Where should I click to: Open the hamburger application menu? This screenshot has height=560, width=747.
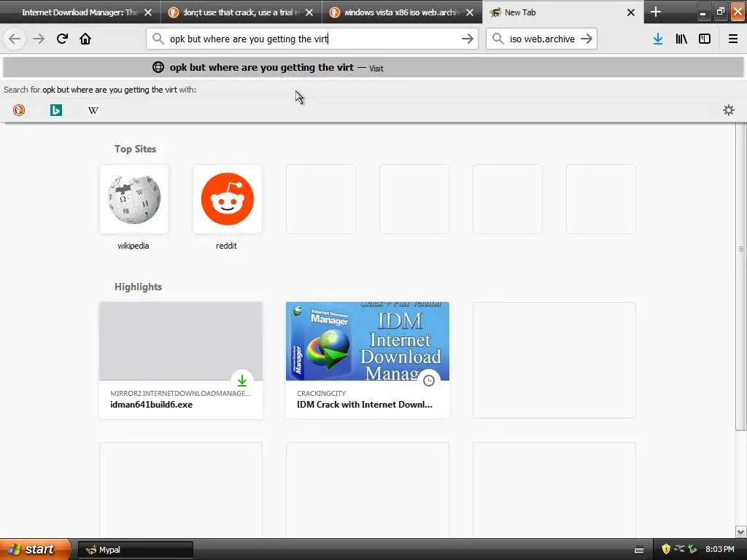(733, 39)
